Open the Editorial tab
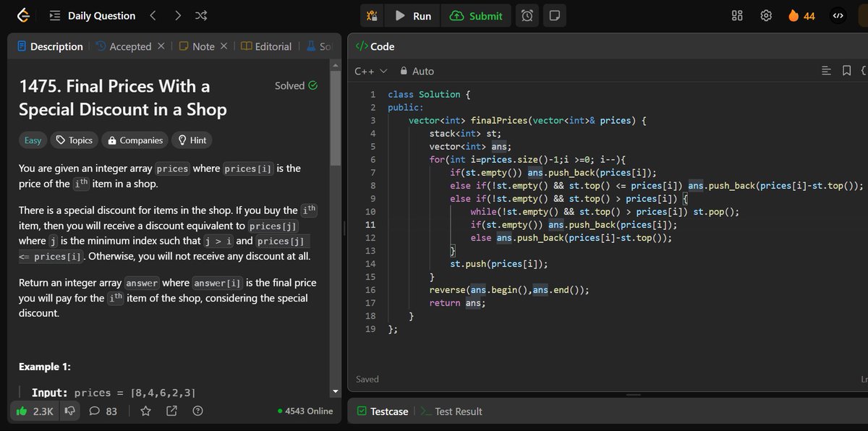Image resolution: width=868 pixels, height=431 pixels. (266, 46)
